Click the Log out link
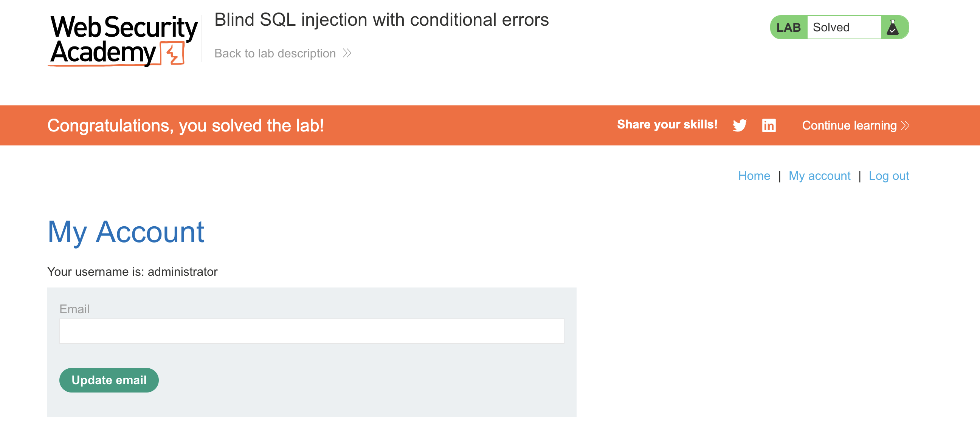This screenshot has height=442, width=980. [889, 176]
